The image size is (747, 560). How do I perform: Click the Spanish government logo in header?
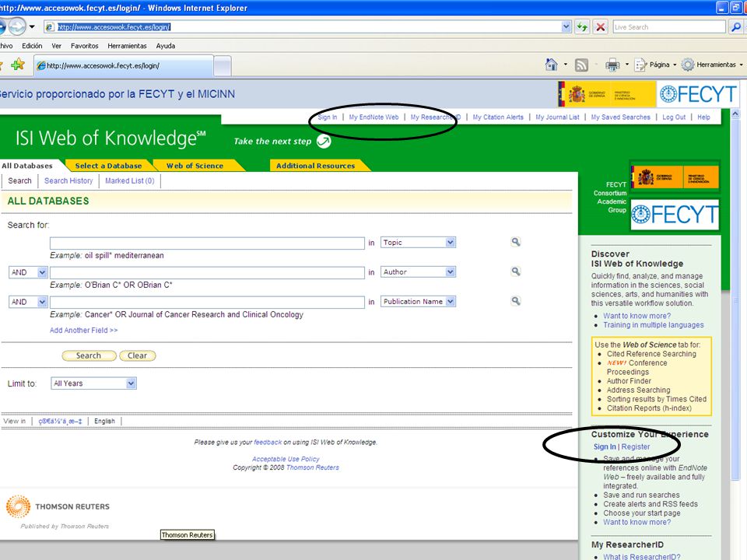click(606, 94)
